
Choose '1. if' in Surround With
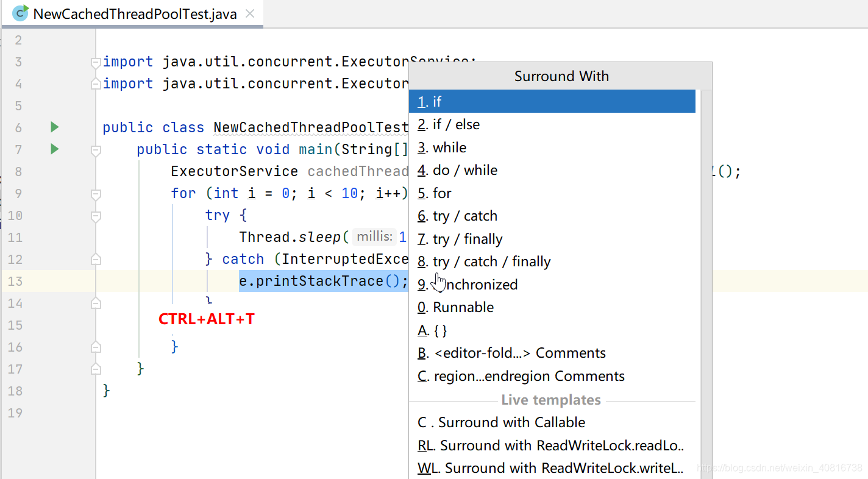[x=552, y=101]
